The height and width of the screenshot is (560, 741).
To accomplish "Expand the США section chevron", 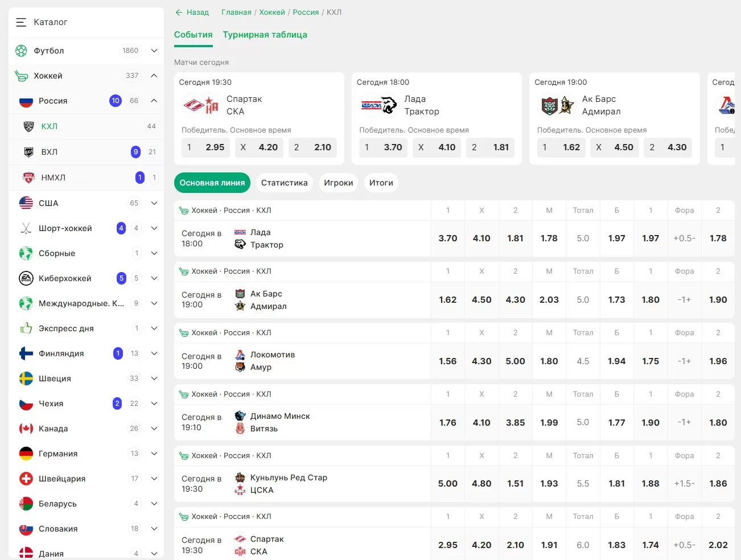I will 154,203.
